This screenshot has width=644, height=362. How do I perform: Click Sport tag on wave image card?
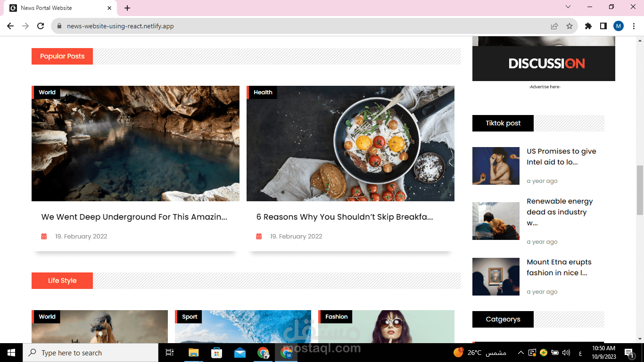[x=190, y=317]
